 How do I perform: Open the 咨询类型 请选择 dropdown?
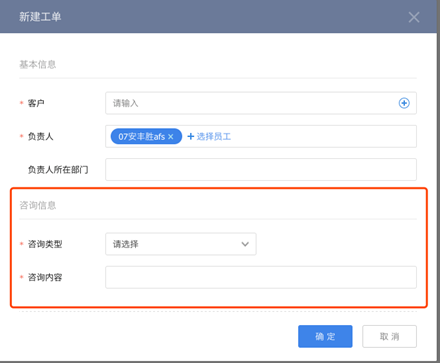[181, 244]
